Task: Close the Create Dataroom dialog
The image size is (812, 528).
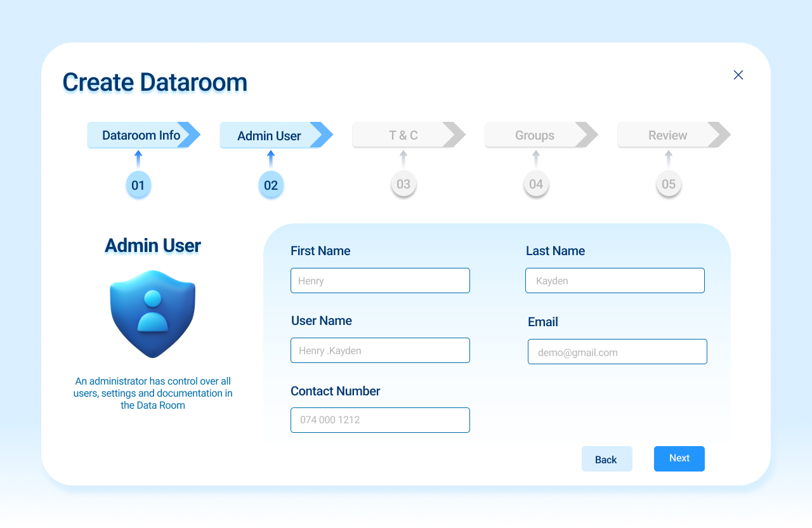Action: click(738, 75)
